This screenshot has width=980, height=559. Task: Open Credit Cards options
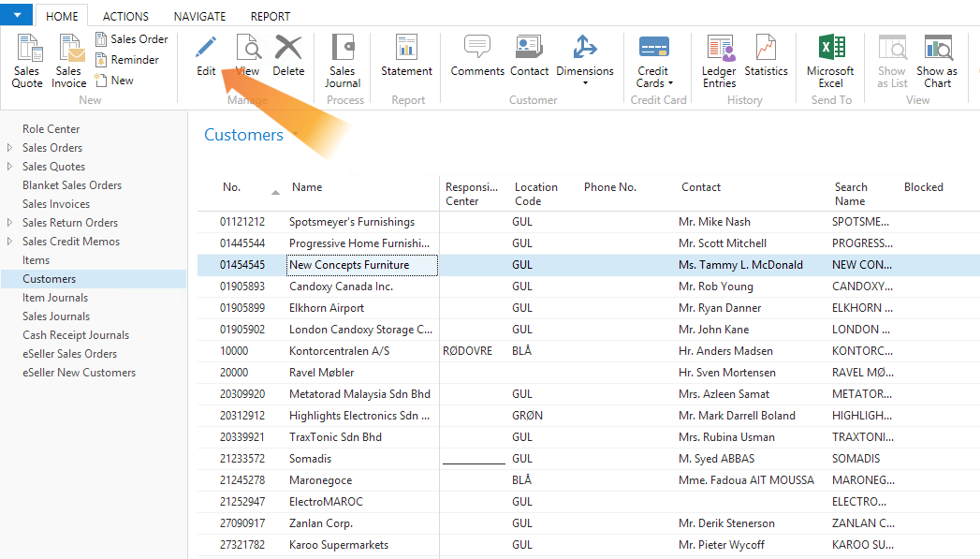pos(653,61)
